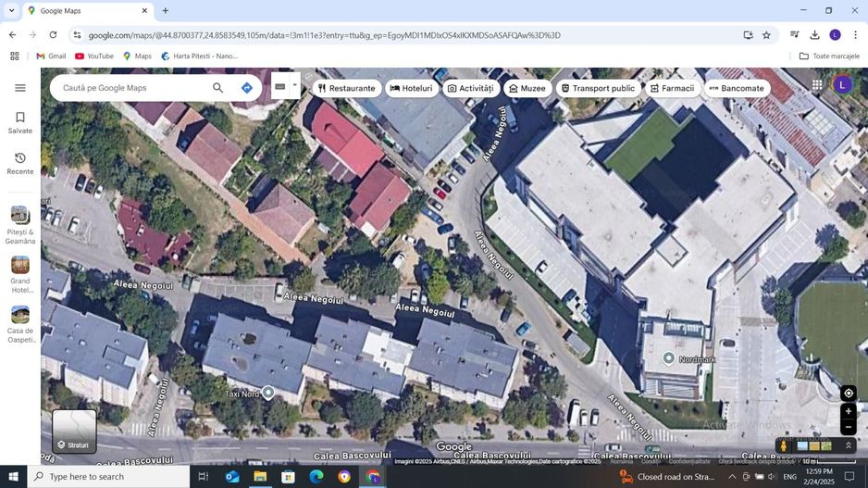
Task: Open Harta Pitesti bookmark
Action: pyautogui.click(x=199, y=56)
